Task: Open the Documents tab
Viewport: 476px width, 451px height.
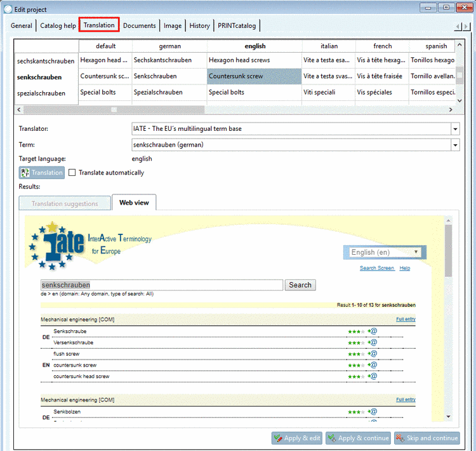Action: coord(140,26)
